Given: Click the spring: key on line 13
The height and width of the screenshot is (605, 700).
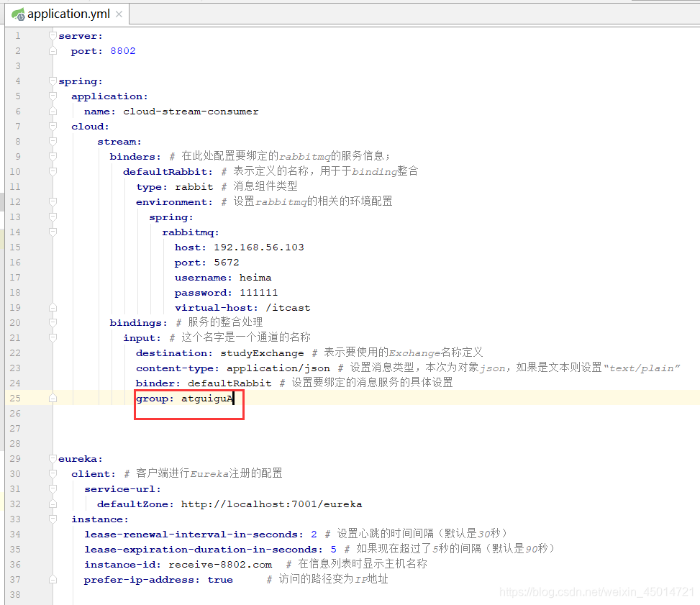Looking at the screenshot, I should click(171, 217).
